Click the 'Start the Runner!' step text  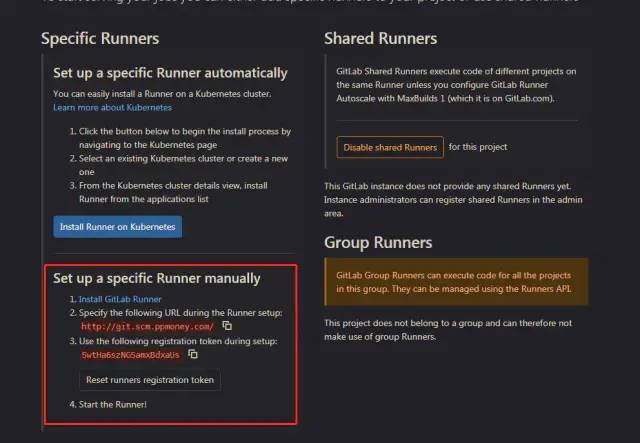[112, 404]
